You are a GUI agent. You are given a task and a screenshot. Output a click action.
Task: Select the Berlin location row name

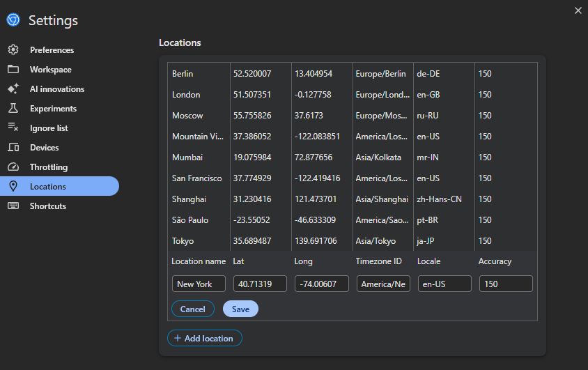[x=183, y=73]
